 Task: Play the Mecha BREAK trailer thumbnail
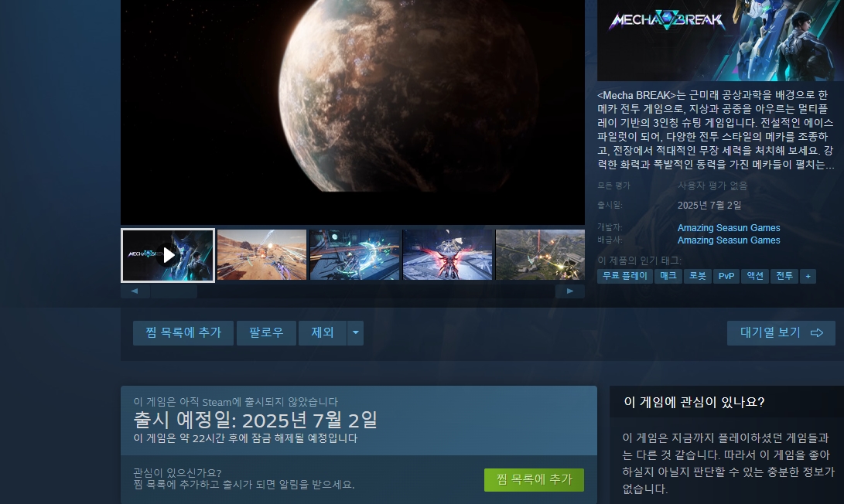coord(168,255)
